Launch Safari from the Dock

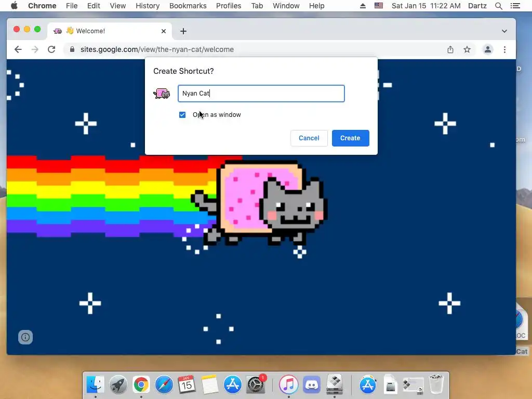[x=164, y=384]
